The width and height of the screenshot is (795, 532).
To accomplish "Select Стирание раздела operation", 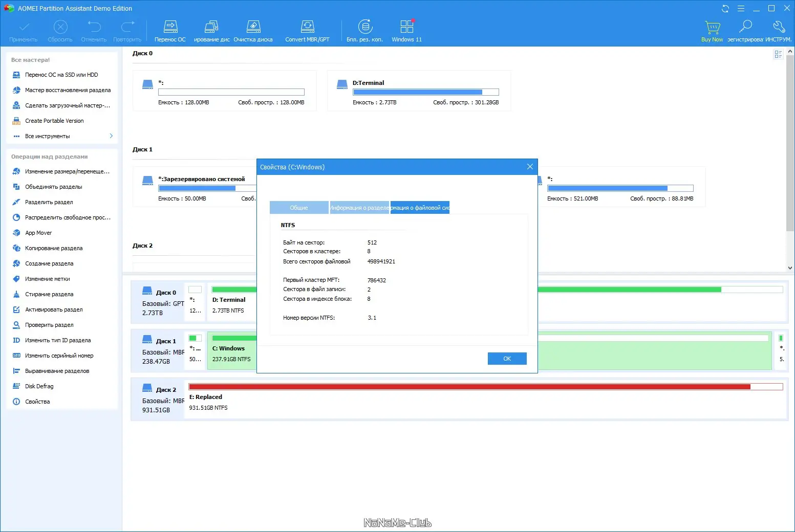I will pyautogui.click(x=49, y=294).
